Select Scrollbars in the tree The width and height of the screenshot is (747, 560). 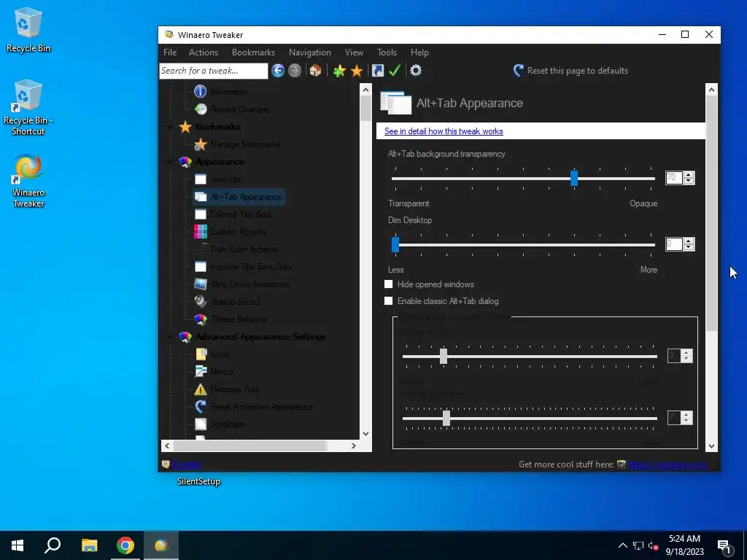coord(228,424)
